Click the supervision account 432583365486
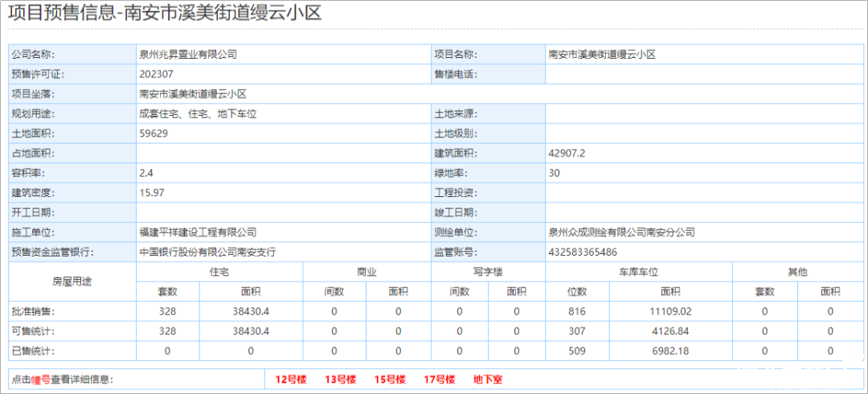Viewport: 868px width, 394px height. pyautogui.click(x=583, y=252)
